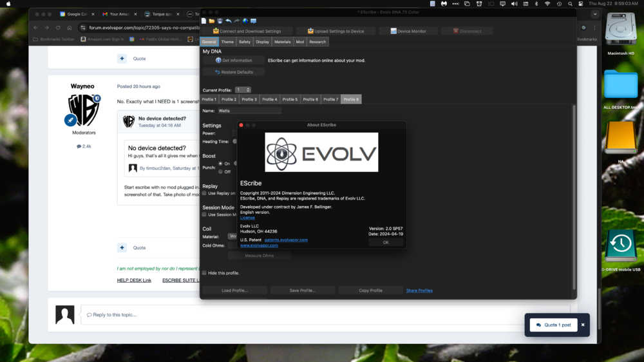The image size is (644, 362).
Task: Open the License link
Action: (x=247, y=218)
